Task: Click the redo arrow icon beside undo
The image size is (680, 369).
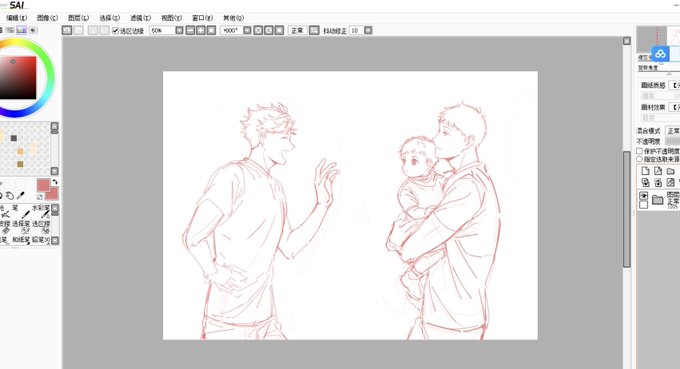Action: pyautogui.click(x=78, y=30)
